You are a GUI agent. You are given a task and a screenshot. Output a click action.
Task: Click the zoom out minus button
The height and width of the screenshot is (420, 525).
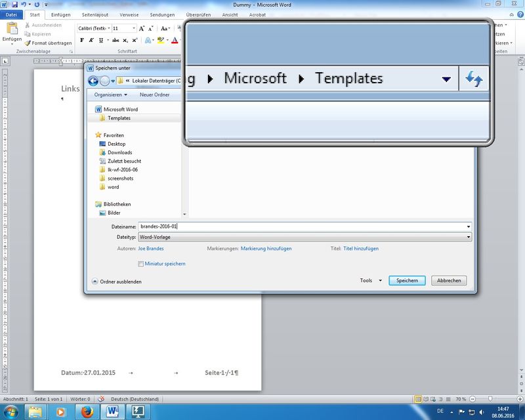coord(472,399)
